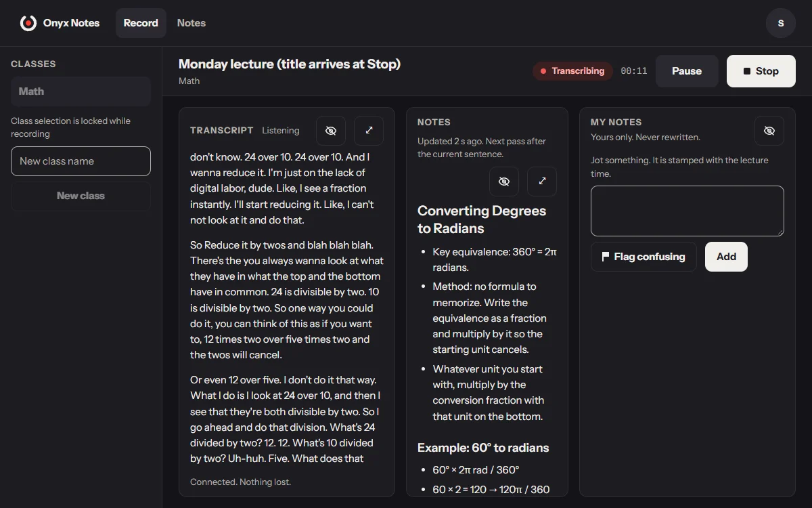Screen dimensions: 812x508
Task: Click the transcript paragraph starting 'So Reduce it'
Action: (x=287, y=300)
